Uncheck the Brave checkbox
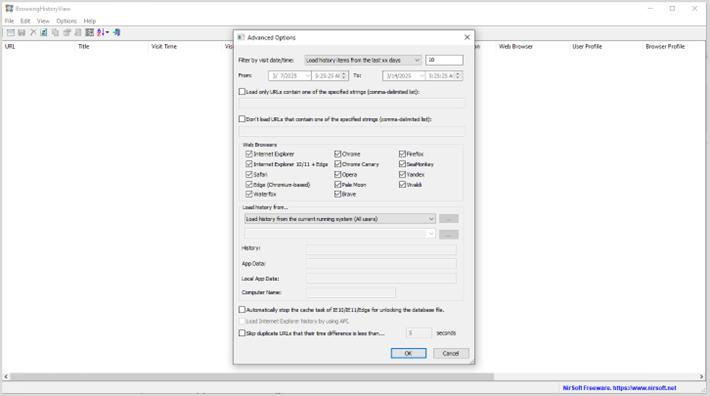 [337, 194]
